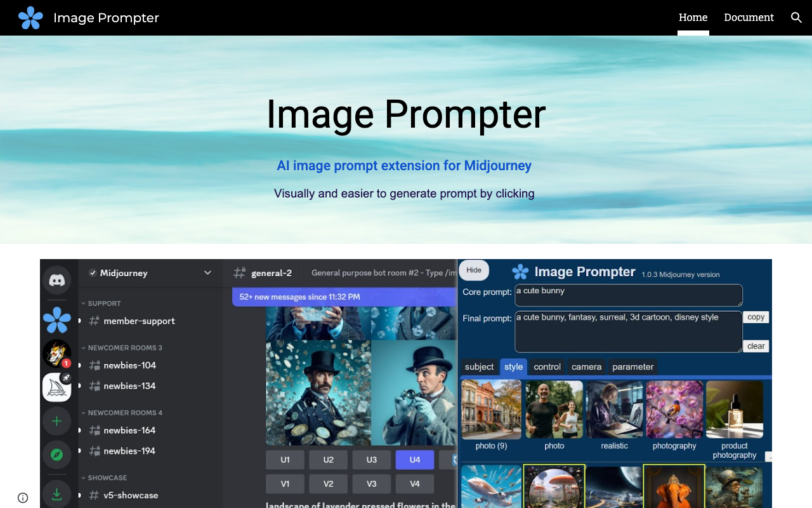Open the parameter tab

click(x=632, y=367)
